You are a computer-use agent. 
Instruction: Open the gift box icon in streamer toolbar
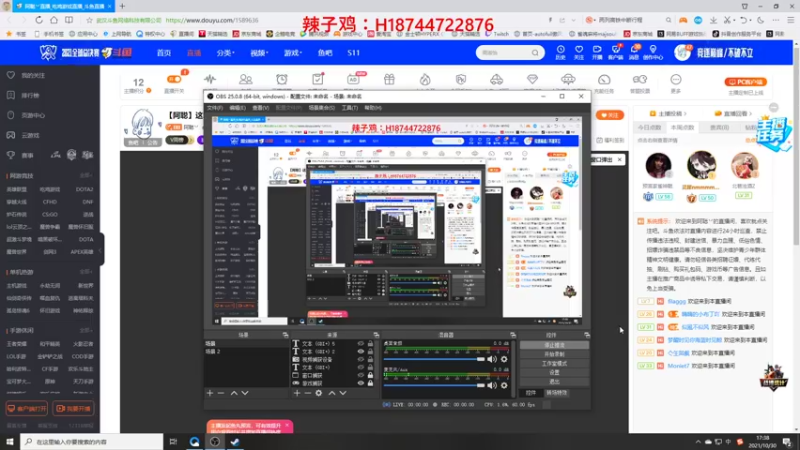click(x=389, y=80)
